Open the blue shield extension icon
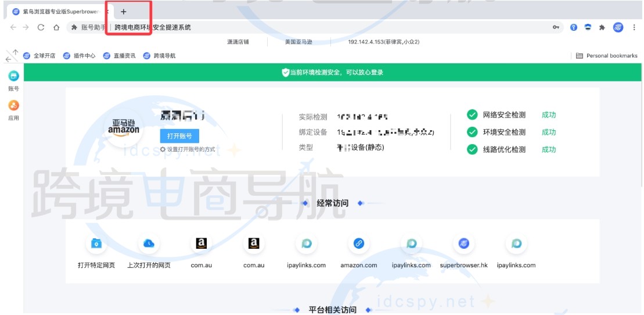The width and height of the screenshot is (644, 315). [588, 27]
